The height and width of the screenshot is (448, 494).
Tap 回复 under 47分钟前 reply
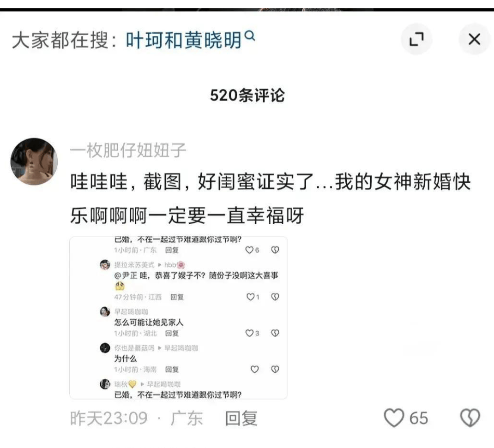[x=177, y=297]
